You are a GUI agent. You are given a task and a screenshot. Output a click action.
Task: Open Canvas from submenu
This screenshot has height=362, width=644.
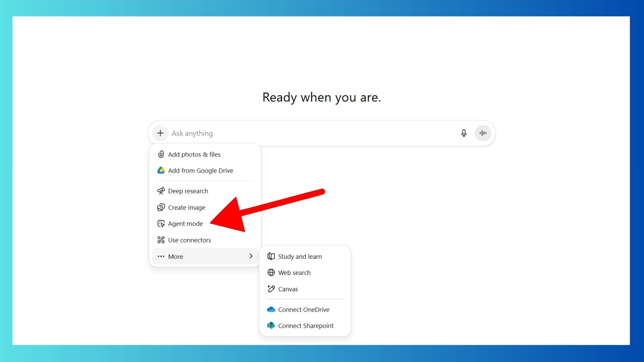point(288,289)
